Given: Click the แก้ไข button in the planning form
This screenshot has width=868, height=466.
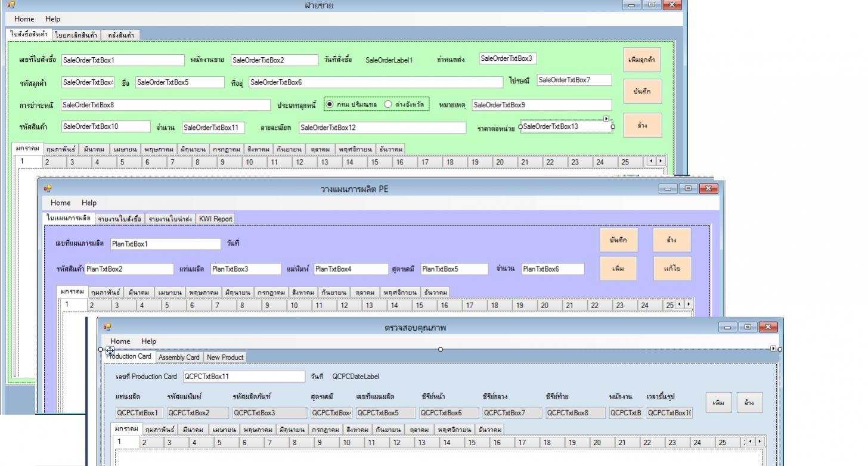Looking at the screenshot, I should [x=672, y=269].
